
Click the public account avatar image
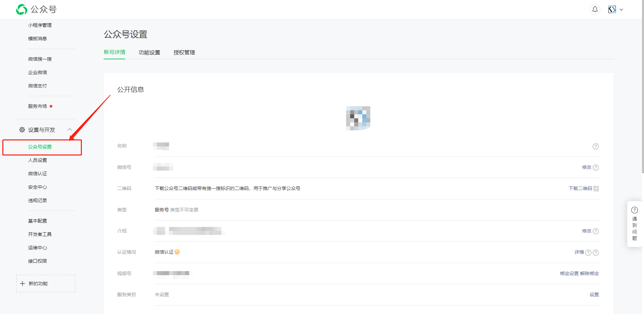coord(358,118)
